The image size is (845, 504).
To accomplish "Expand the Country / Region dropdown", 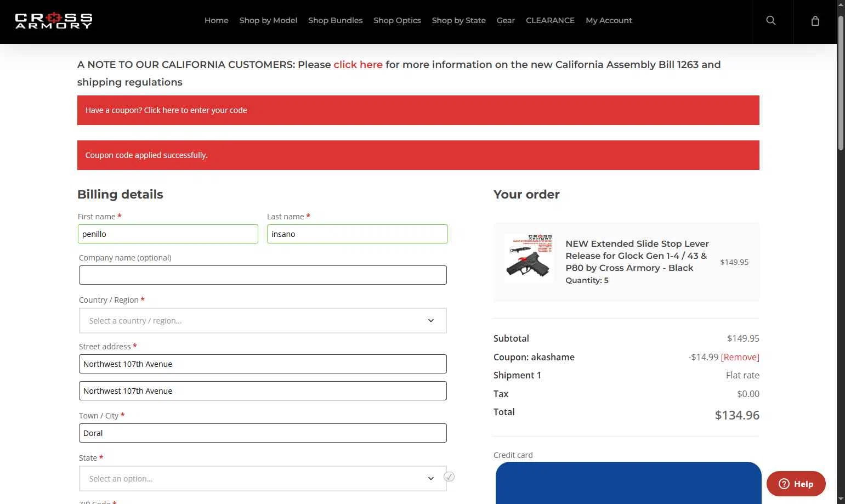I will (x=263, y=321).
